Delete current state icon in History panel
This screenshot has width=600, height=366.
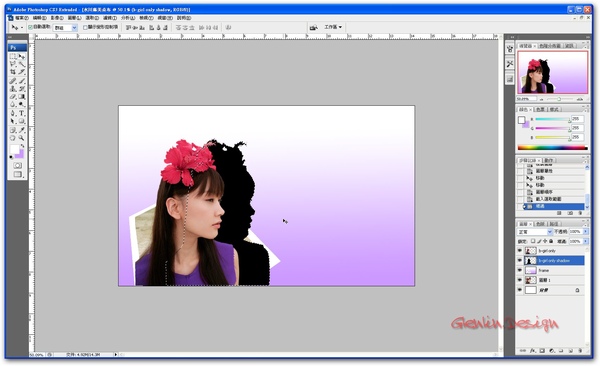580,213
